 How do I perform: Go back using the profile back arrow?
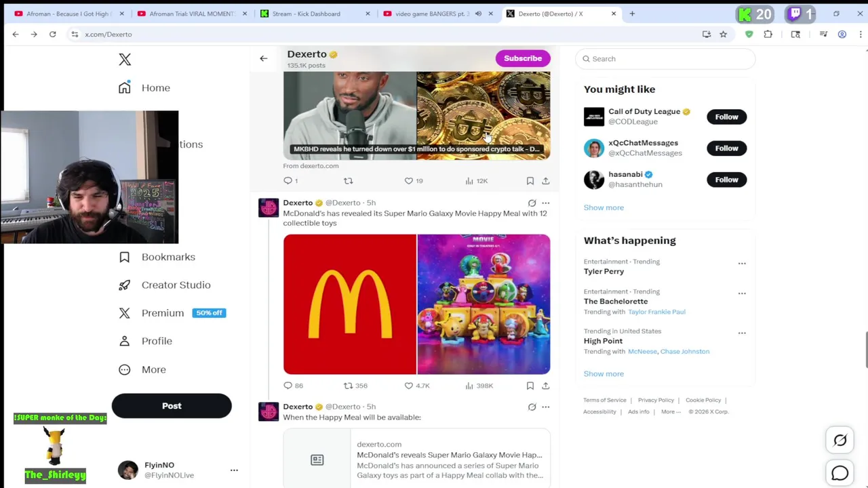pyautogui.click(x=264, y=58)
